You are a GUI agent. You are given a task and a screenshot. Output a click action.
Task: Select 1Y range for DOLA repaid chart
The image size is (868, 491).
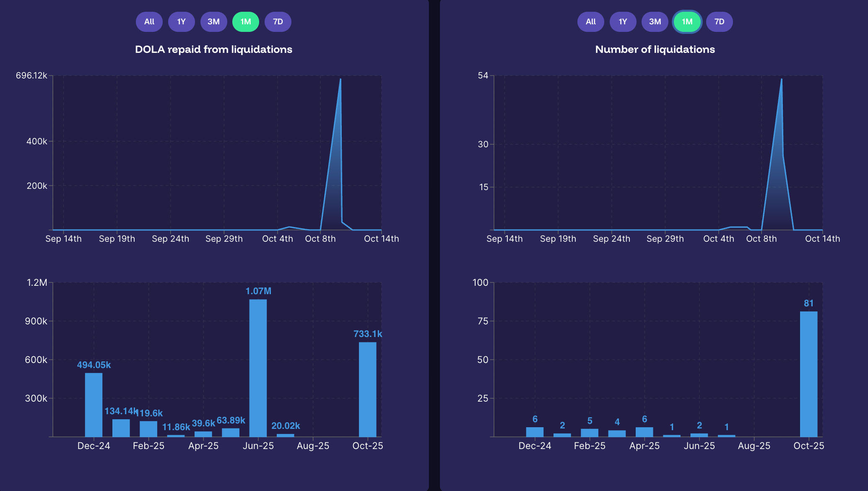181,22
